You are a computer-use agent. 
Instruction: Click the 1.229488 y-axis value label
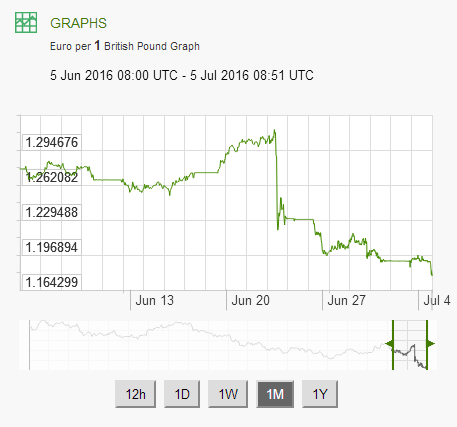click(52, 212)
